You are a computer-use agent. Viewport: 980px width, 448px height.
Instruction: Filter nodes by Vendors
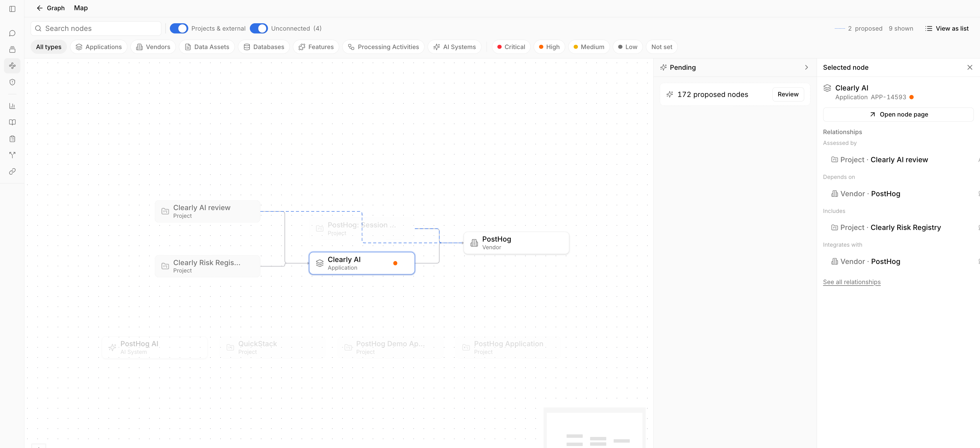point(153,47)
